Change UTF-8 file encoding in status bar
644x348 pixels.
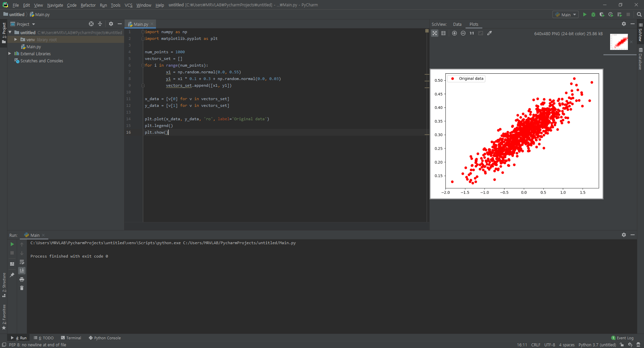[x=549, y=345]
